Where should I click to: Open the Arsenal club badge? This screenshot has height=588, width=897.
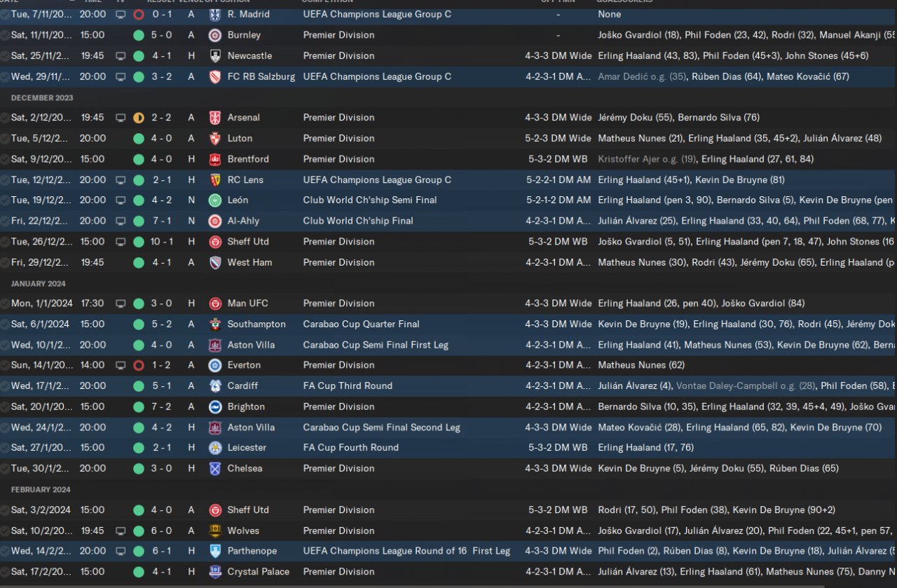pos(215,118)
